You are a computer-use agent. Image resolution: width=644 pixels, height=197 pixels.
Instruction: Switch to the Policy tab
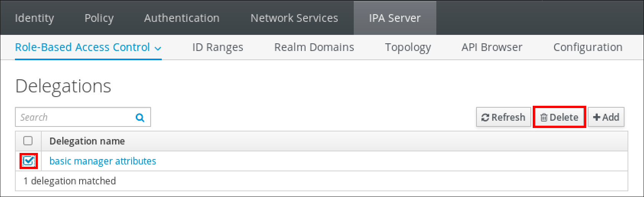point(99,18)
